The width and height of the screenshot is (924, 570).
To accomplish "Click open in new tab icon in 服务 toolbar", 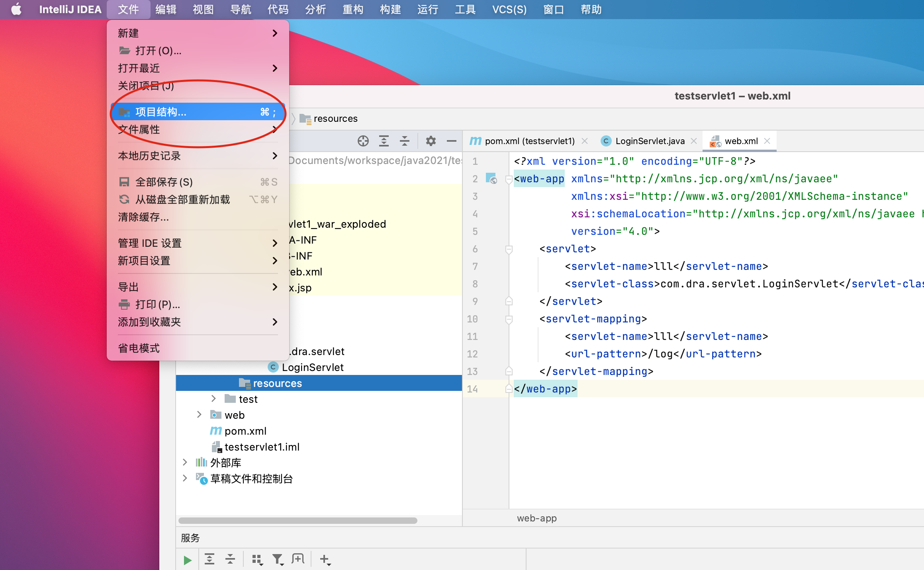I will point(298,559).
